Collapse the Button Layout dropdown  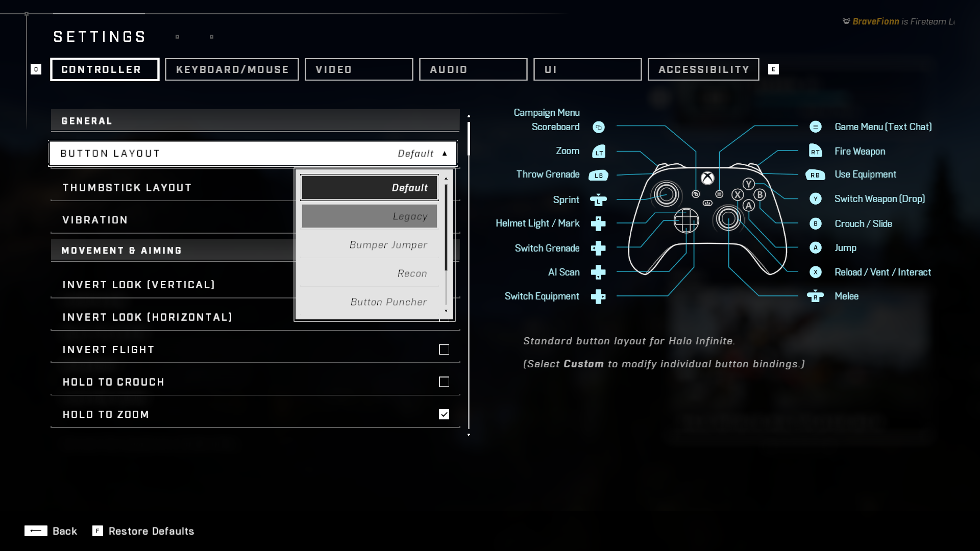pyautogui.click(x=443, y=153)
